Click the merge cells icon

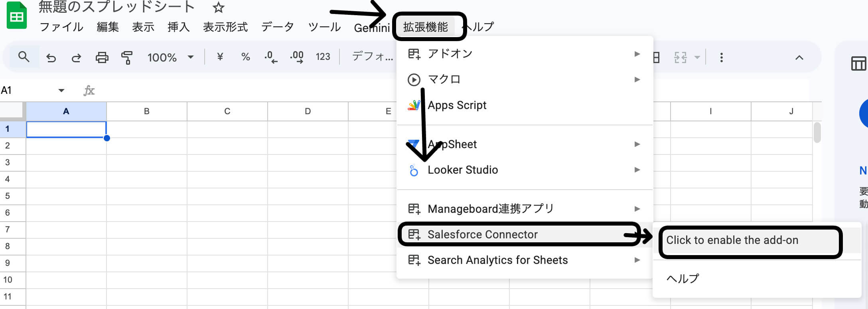click(681, 57)
